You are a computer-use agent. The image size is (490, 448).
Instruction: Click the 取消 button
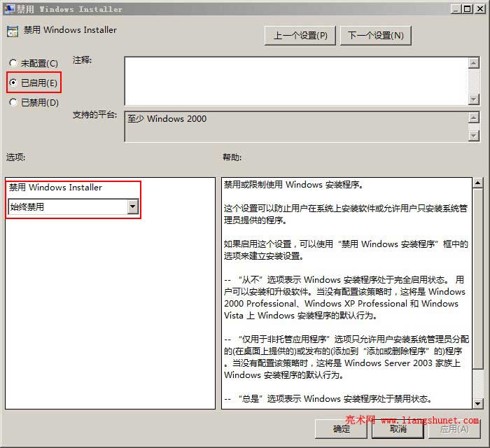pos(398,429)
